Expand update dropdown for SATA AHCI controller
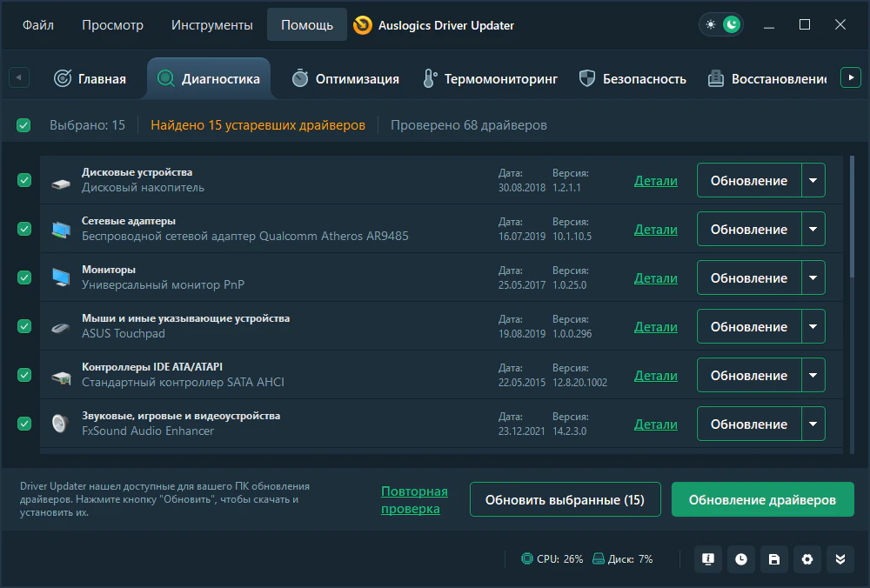 (x=813, y=375)
